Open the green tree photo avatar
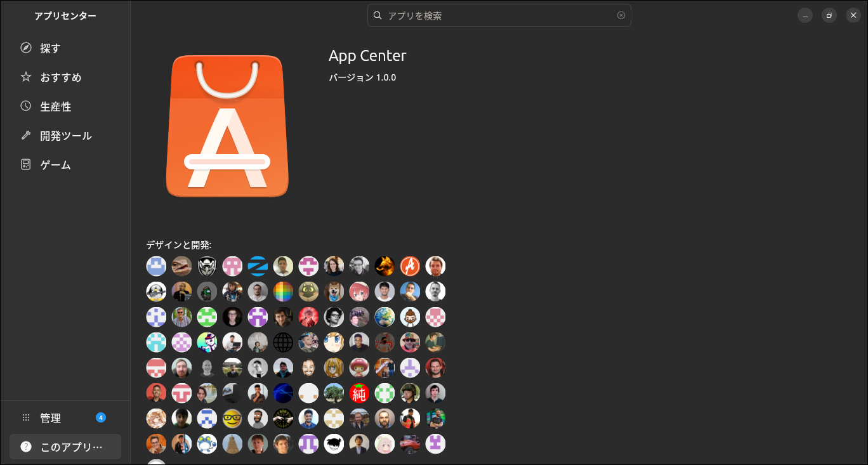The height and width of the screenshot is (465, 868). click(x=334, y=393)
